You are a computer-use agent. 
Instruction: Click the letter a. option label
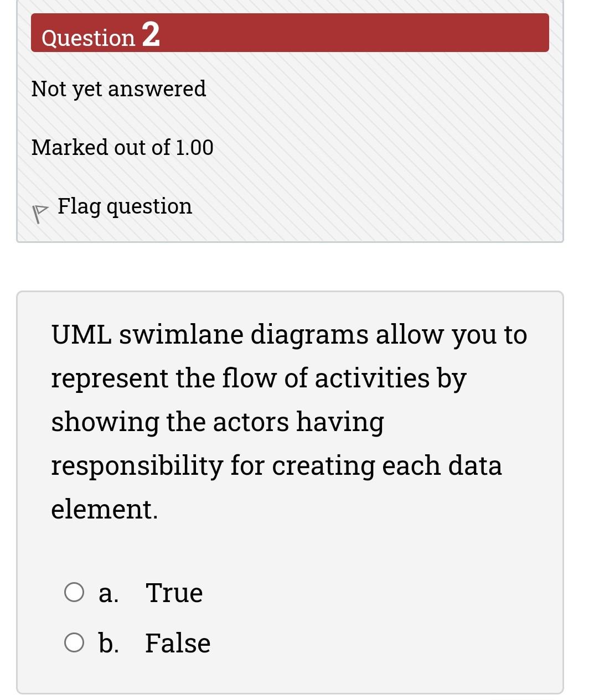pyautogui.click(x=108, y=593)
